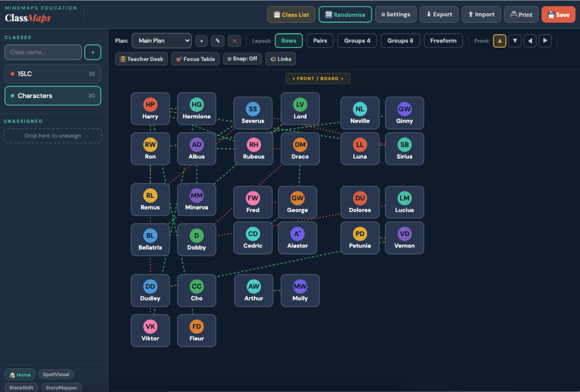Select Viktor VK seat card
The image size is (580, 392).
[150, 330]
